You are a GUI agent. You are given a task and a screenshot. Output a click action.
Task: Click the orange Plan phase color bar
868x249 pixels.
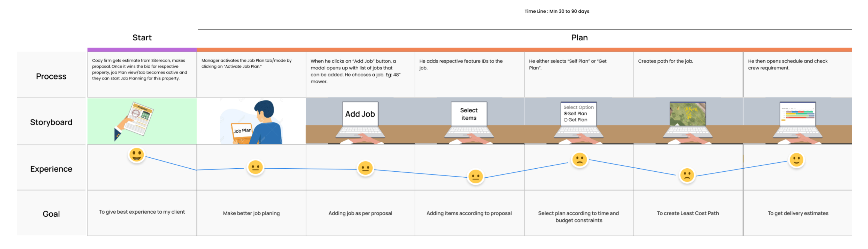click(524, 50)
